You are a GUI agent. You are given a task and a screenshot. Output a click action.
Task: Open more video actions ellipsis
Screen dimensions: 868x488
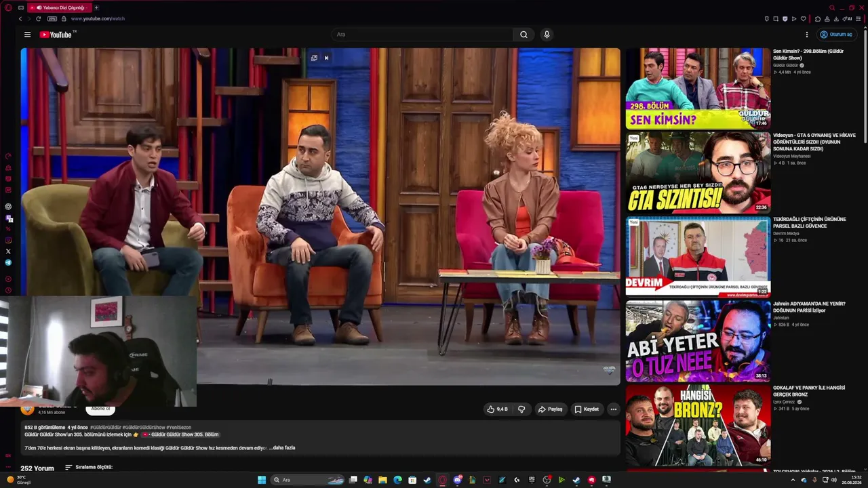click(x=614, y=409)
